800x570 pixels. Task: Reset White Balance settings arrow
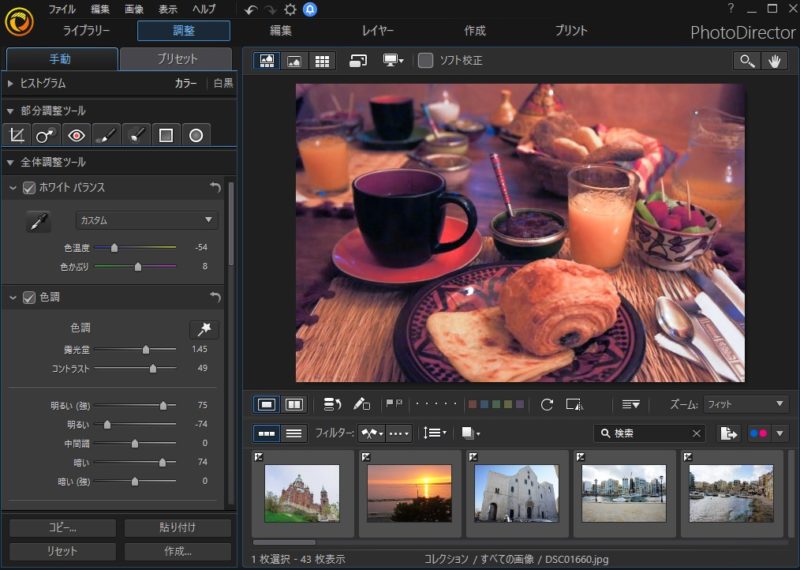pyautogui.click(x=215, y=187)
